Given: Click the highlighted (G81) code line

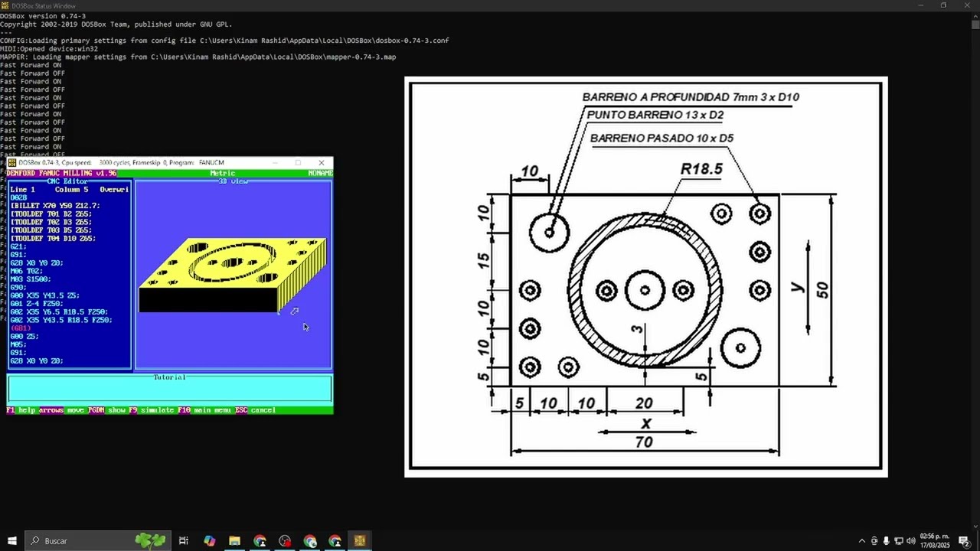Looking at the screenshot, I should point(21,328).
